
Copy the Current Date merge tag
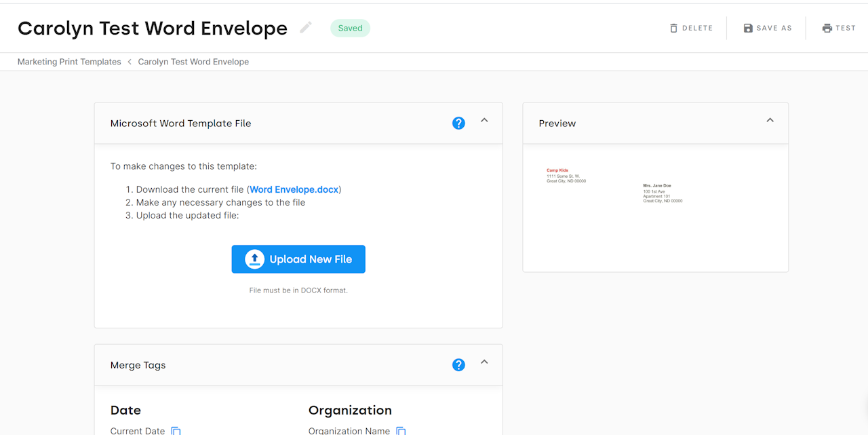pyautogui.click(x=176, y=431)
